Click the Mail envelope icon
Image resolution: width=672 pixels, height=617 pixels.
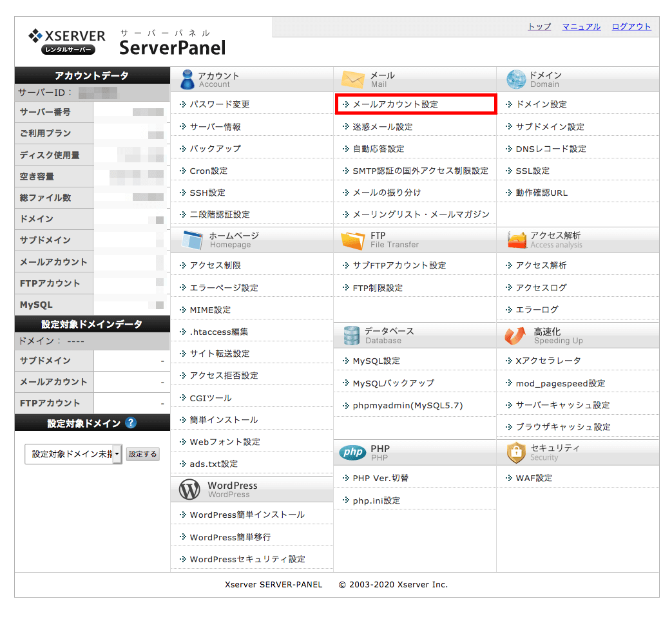click(352, 79)
